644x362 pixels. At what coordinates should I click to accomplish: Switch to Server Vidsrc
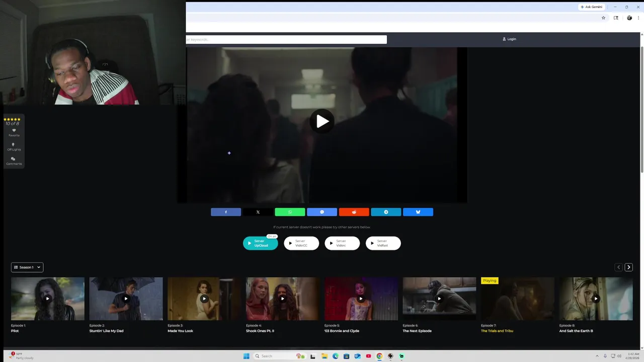point(342,243)
